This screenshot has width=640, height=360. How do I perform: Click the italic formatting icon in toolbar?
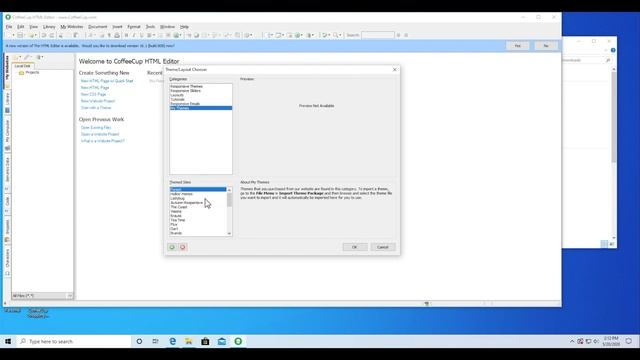click(x=134, y=35)
